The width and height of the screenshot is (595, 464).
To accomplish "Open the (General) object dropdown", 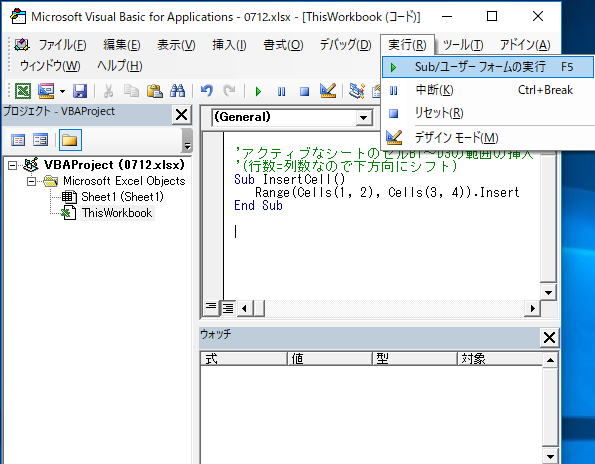I will pos(363,118).
